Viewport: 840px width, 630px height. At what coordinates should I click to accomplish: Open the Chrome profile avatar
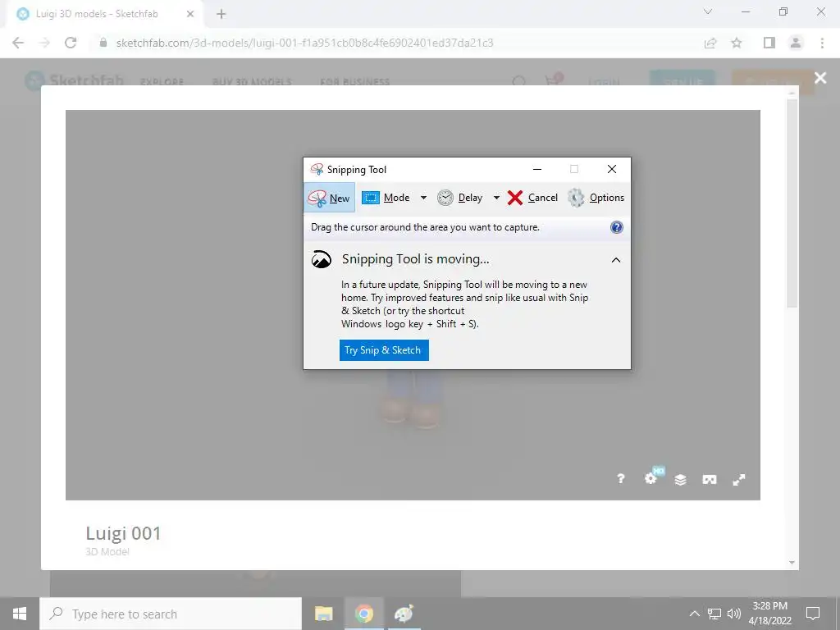point(796,43)
